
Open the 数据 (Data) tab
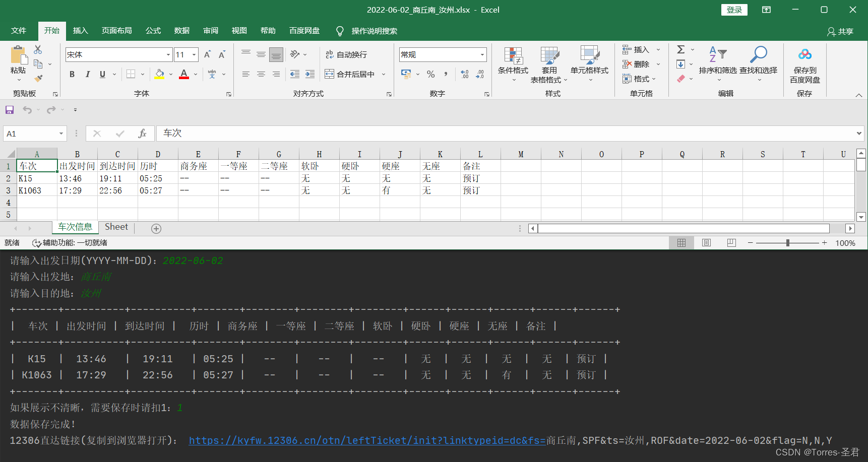click(x=181, y=31)
